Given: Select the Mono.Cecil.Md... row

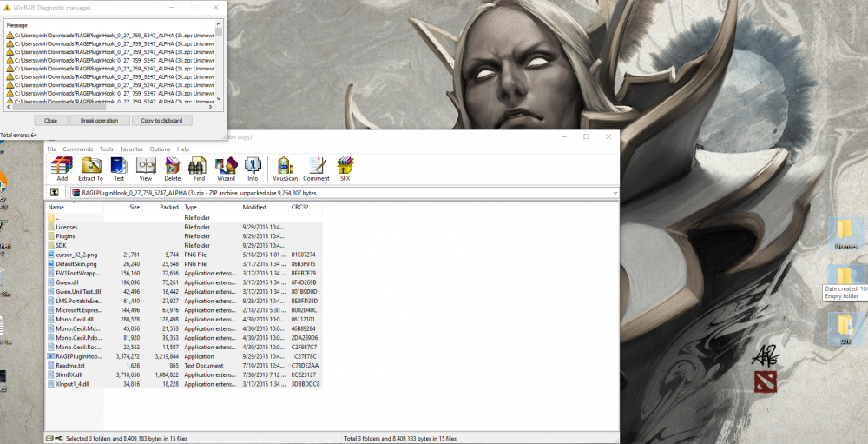Looking at the screenshot, I should pos(185,328).
